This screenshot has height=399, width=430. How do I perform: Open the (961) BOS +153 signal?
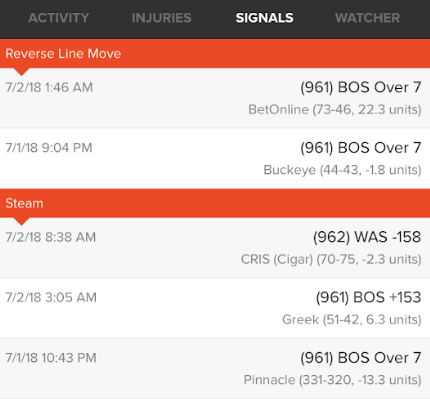[x=369, y=297]
